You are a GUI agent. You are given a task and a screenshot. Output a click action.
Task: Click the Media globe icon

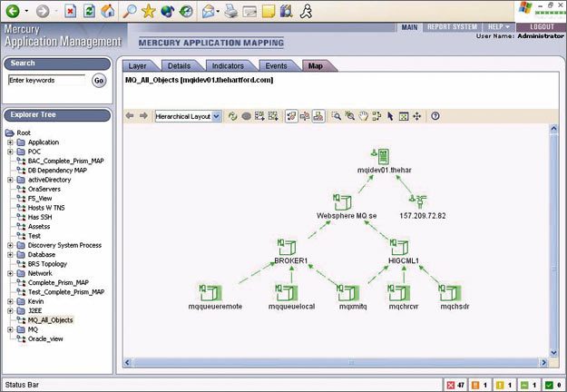[168, 11]
